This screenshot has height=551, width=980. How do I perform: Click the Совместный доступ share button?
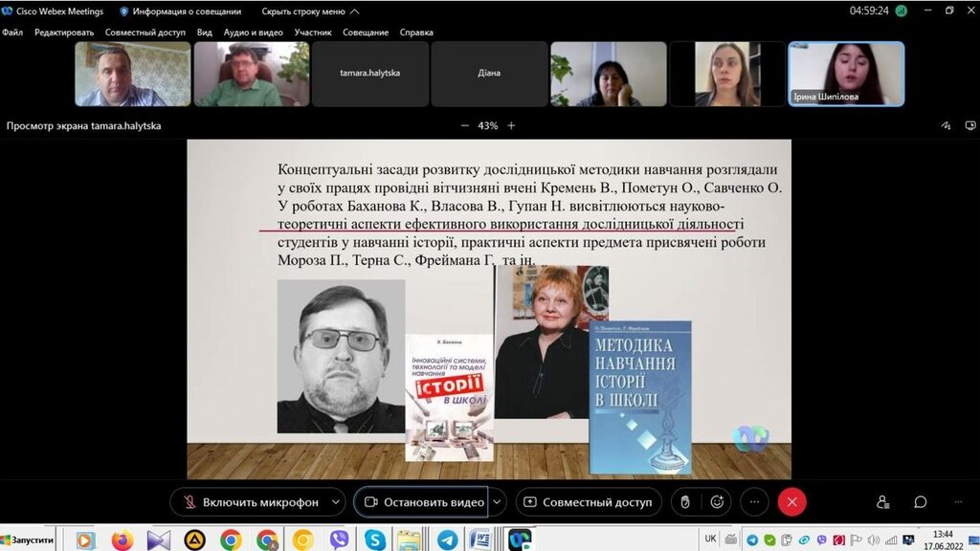[x=588, y=502]
